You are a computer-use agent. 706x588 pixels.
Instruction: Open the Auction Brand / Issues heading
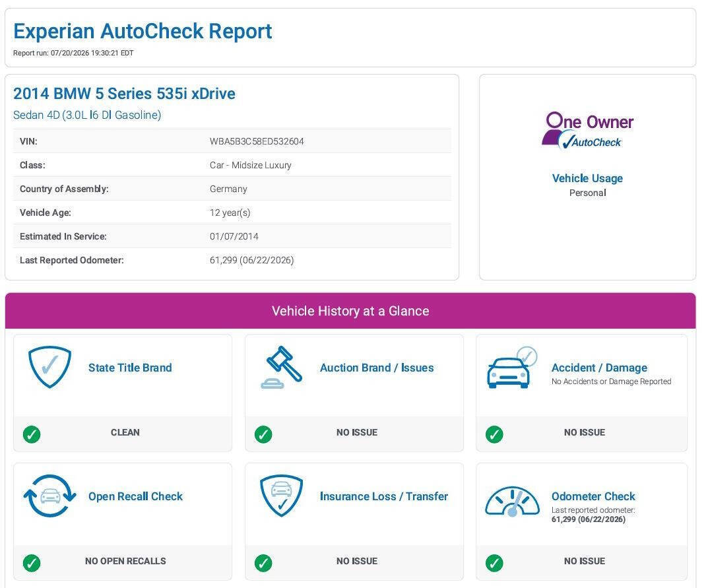tap(377, 368)
